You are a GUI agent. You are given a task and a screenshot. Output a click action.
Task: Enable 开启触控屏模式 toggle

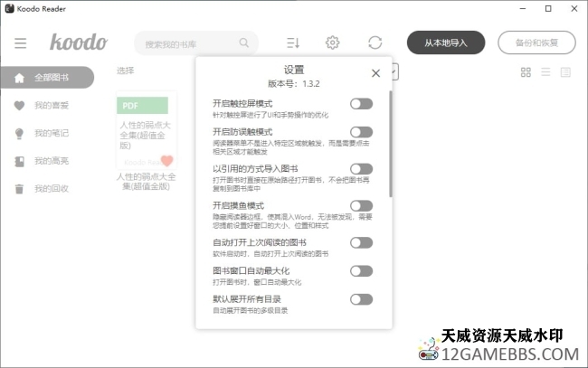tap(361, 104)
